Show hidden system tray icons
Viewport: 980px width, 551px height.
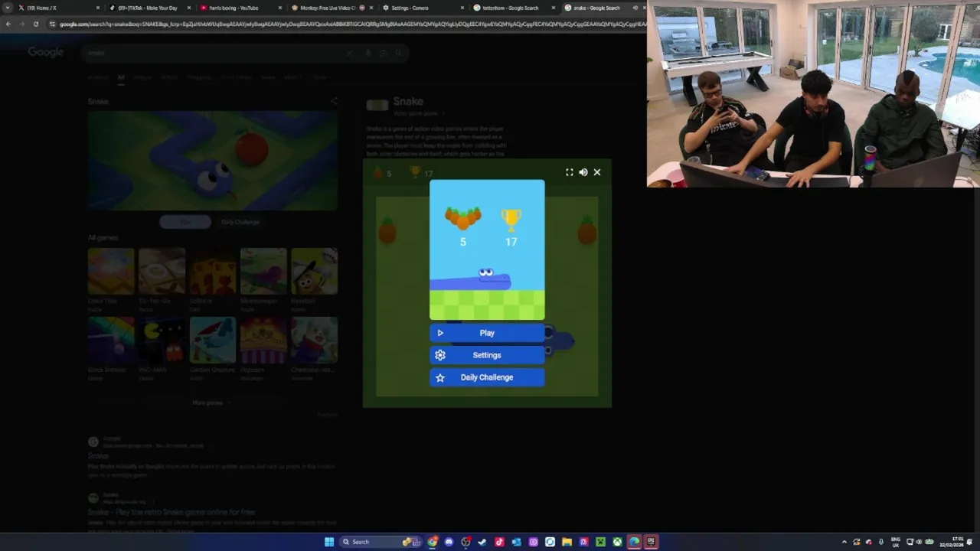(844, 542)
